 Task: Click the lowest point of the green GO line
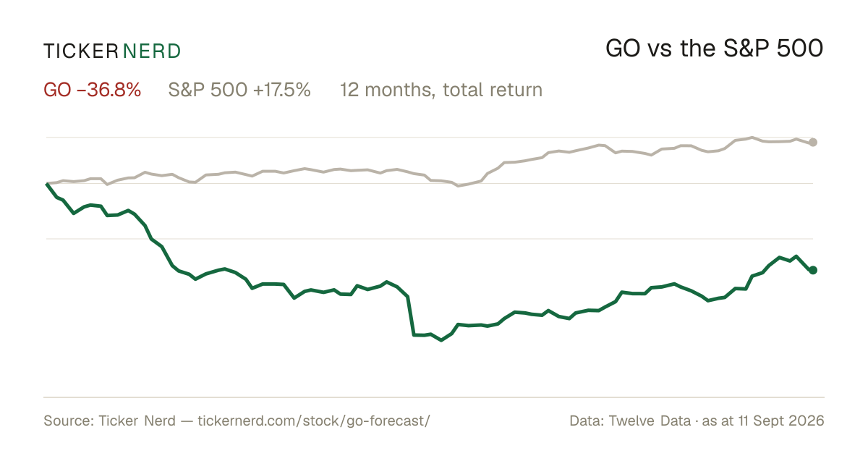[442, 340]
